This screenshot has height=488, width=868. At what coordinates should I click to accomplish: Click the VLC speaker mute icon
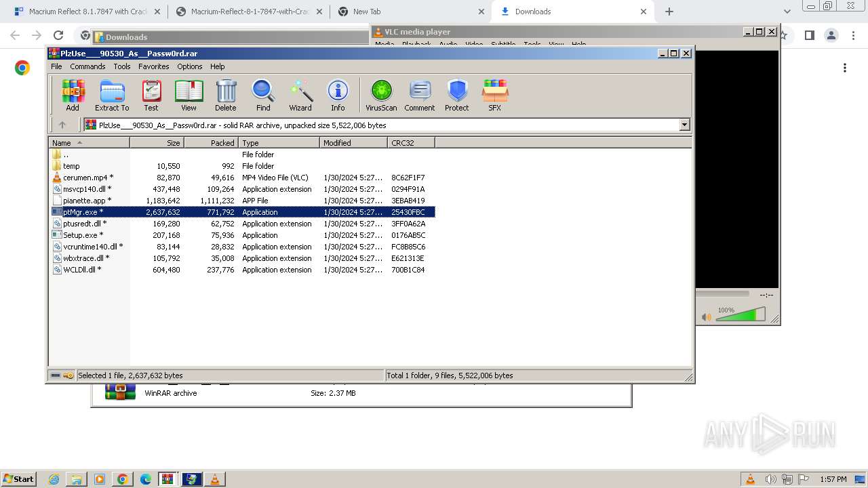pos(707,317)
